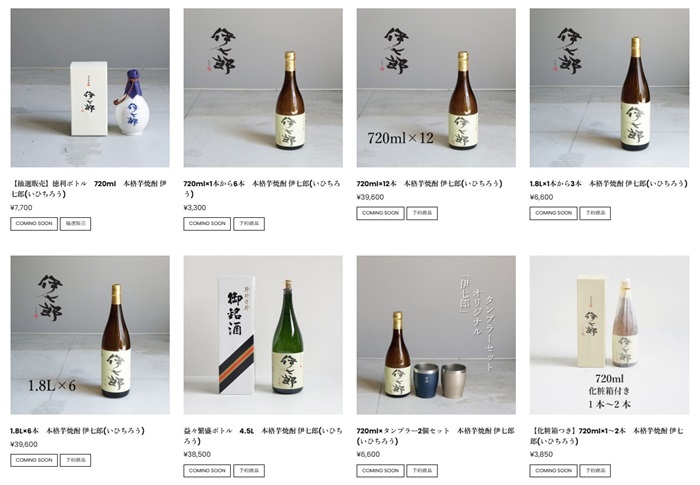Open the 化粧箱付き 720ml product image
The image size is (700, 485).
(609, 335)
